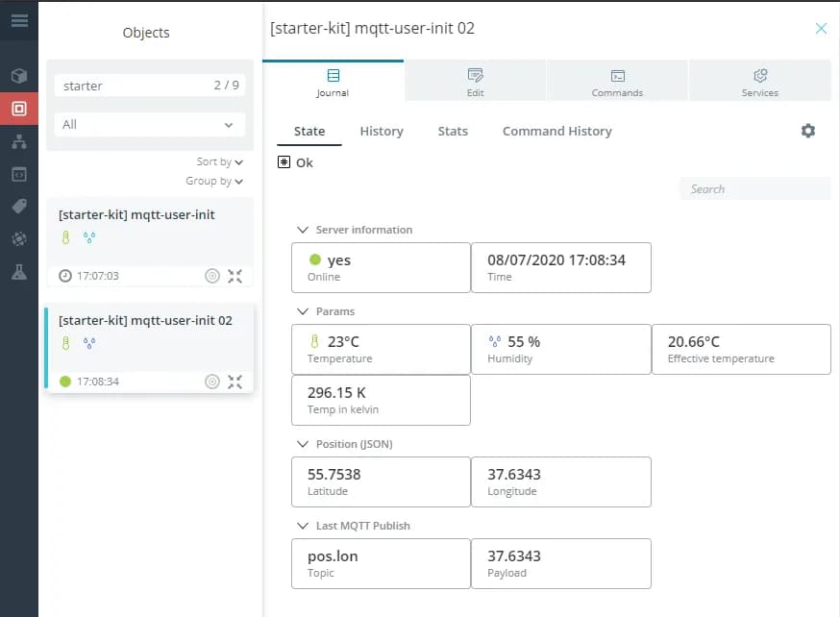Open the All filter dropdown

tap(149, 125)
